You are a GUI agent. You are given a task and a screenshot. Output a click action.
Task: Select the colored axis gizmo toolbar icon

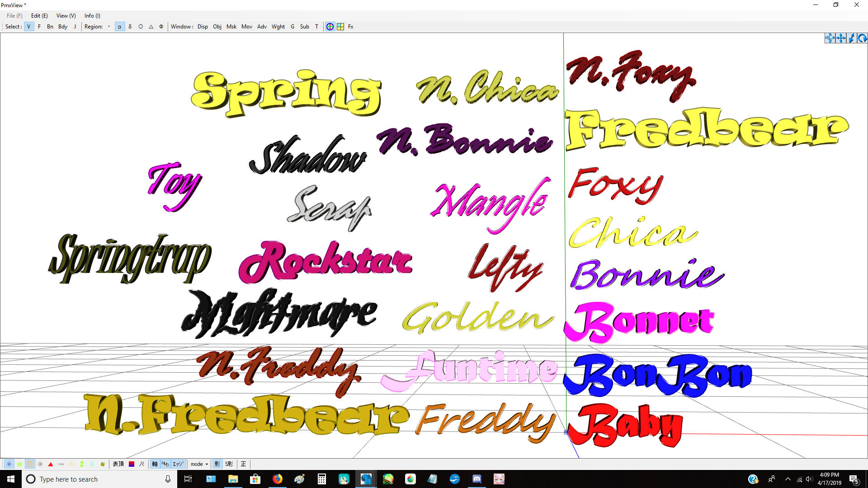click(x=330, y=27)
